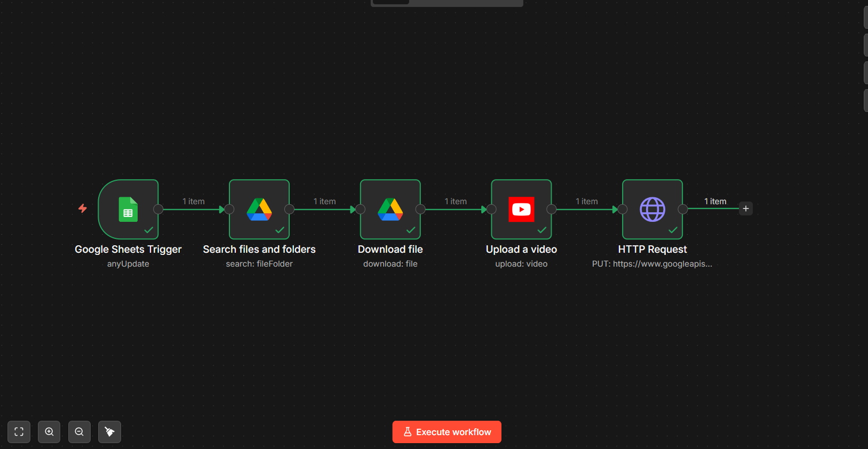868x449 pixels.
Task: Open the HTTP Request globe node
Action: pyautogui.click(x=652, y=209)
